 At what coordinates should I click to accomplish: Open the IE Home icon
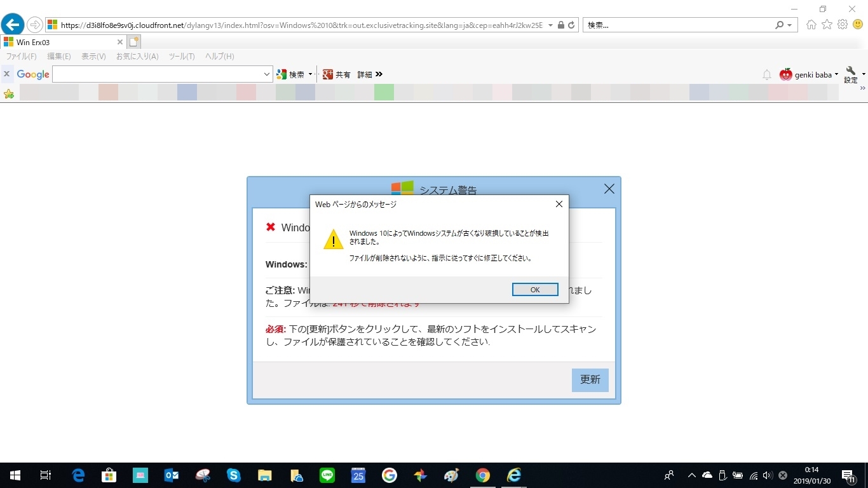(811, 25)
